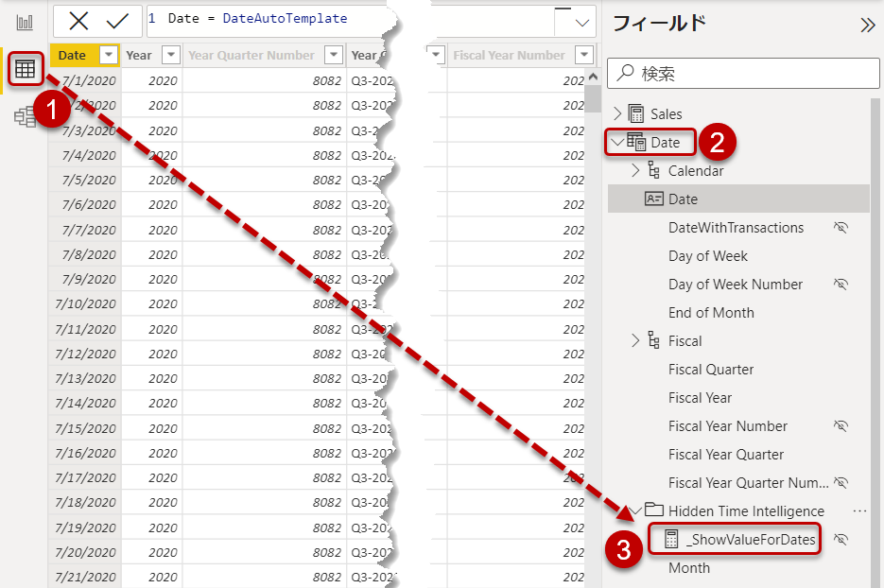The image size is (884, 588).
Task: Toggle visibility of DateWithTransactions
Action: point(841,227)
